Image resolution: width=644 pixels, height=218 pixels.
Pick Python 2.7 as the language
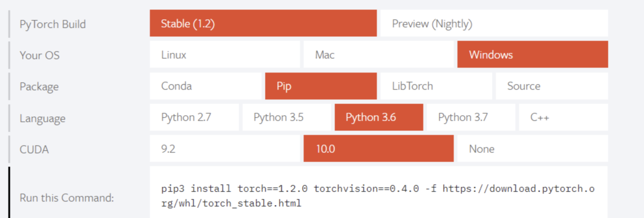[194, 117]
